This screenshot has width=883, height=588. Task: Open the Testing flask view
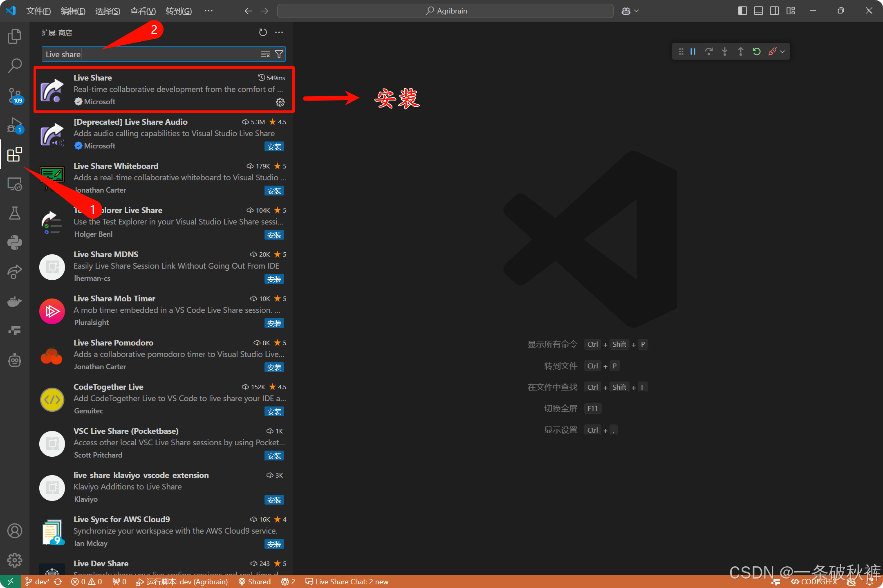pos(15,213)
